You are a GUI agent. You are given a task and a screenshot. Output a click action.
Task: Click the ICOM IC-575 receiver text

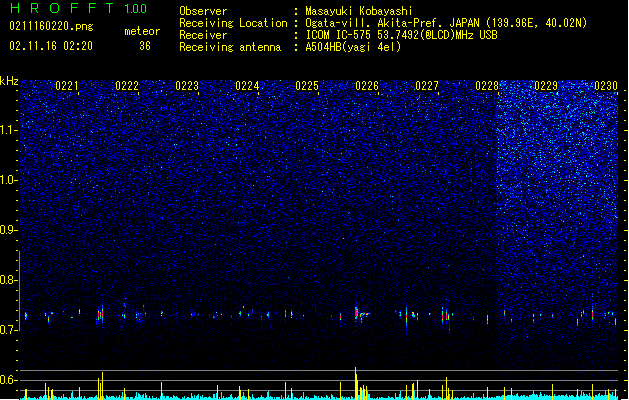coord(401,35)
